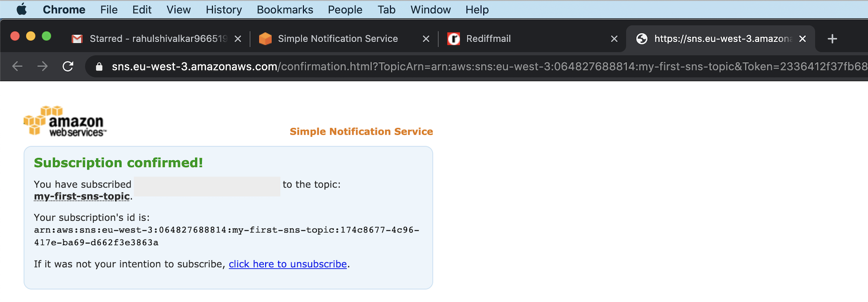The height and width of the screenshot is (302, 868).
Task: Click the Apple menu icon
Action: (22, 10)
